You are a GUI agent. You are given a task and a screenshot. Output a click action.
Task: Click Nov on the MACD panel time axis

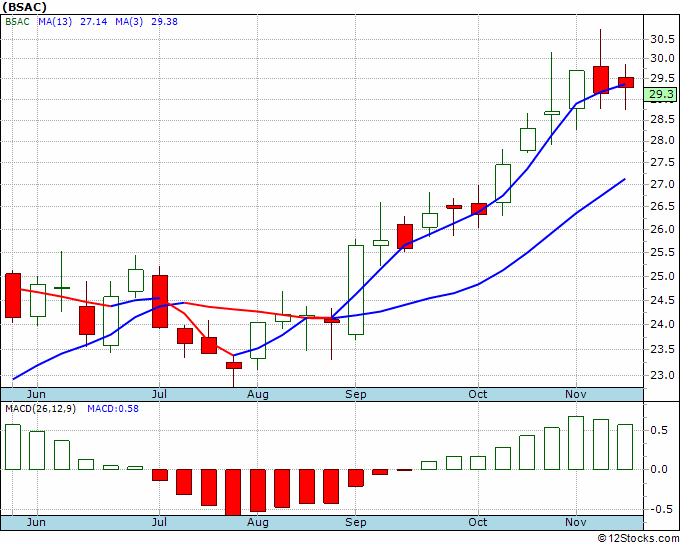(x=576, y=522)
